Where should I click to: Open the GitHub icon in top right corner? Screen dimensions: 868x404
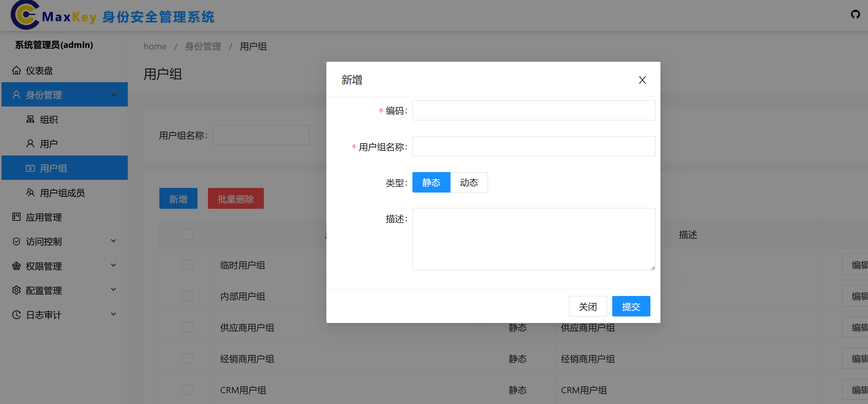[855, 14]
